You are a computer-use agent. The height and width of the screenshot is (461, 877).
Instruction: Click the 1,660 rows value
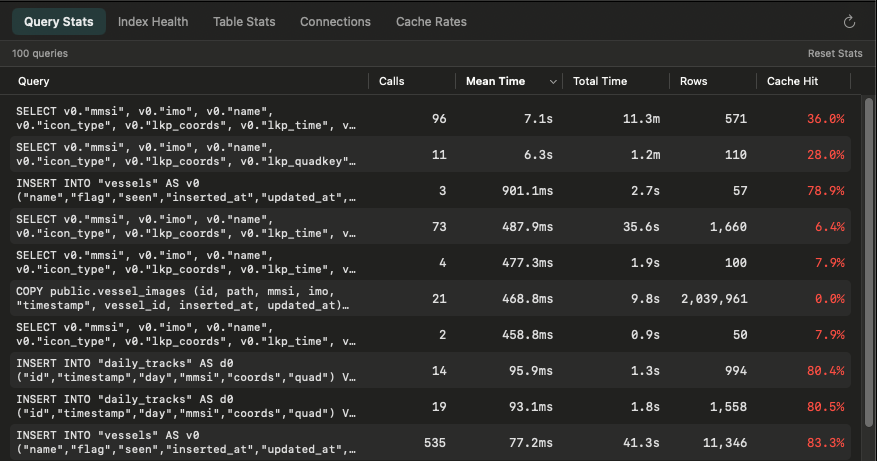[x=728, y=227]
